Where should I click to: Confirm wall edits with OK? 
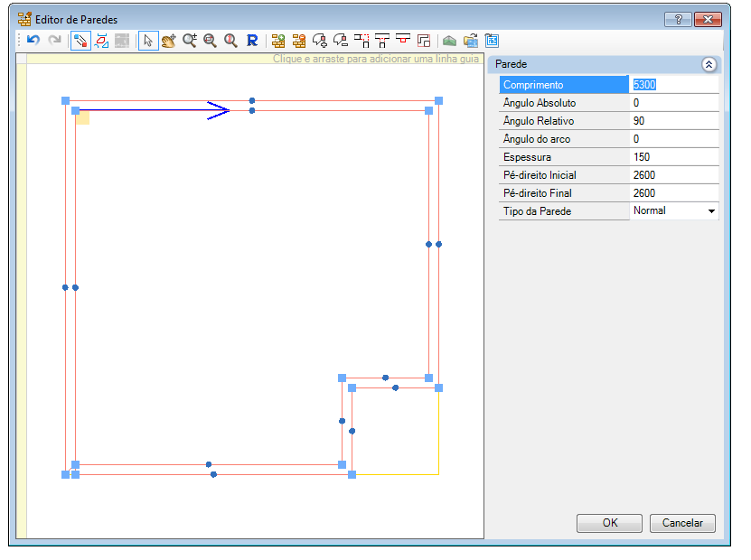point(609,523)
